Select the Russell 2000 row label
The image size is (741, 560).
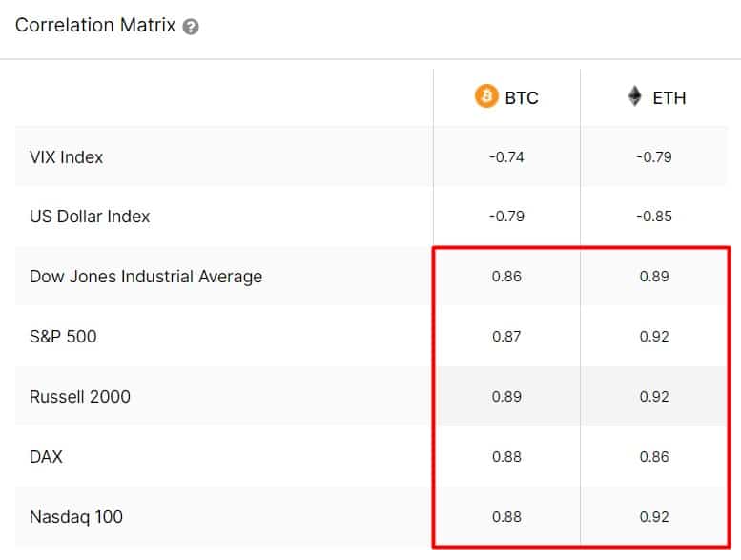coord(79,397)
